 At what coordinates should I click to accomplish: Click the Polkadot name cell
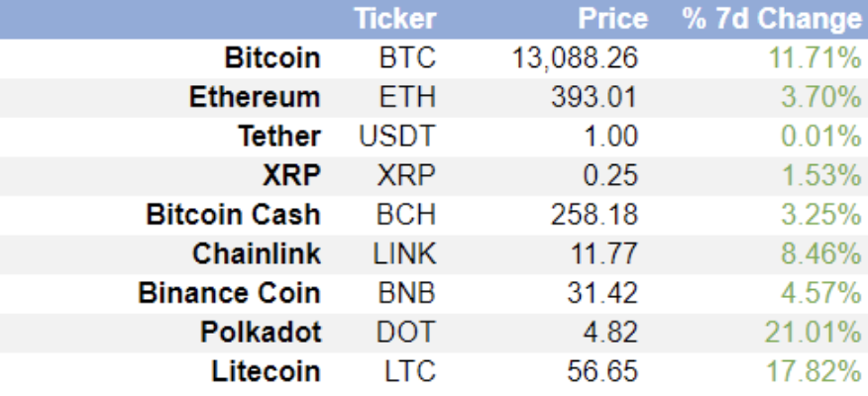(x=261, y=332)
